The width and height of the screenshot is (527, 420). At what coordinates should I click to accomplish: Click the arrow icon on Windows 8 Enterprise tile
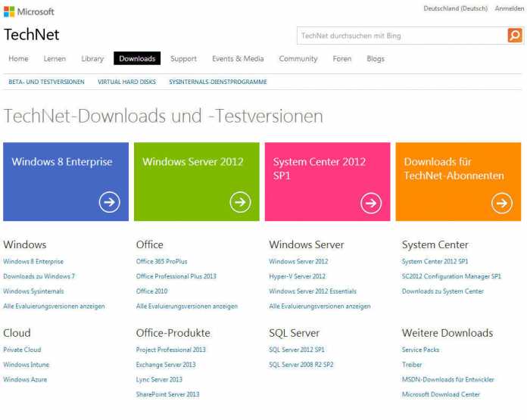point(109,202)
